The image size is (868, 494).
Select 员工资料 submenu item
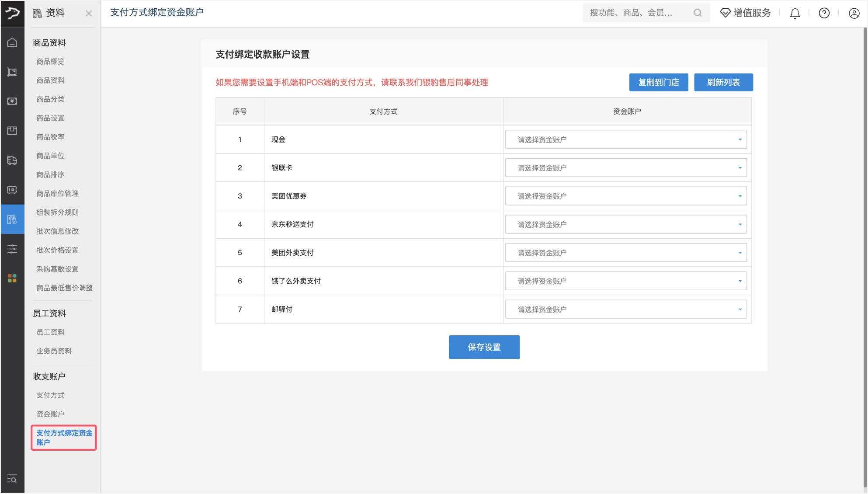(x=50, y=332)
